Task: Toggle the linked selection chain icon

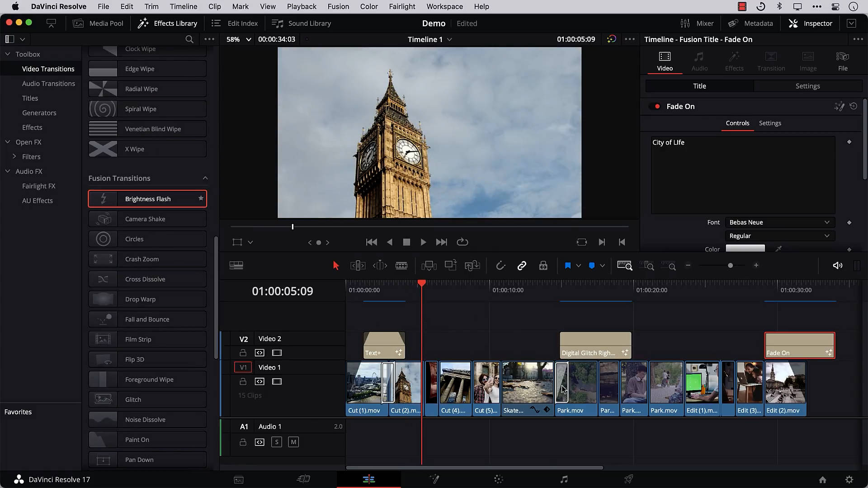Action: 522,266
